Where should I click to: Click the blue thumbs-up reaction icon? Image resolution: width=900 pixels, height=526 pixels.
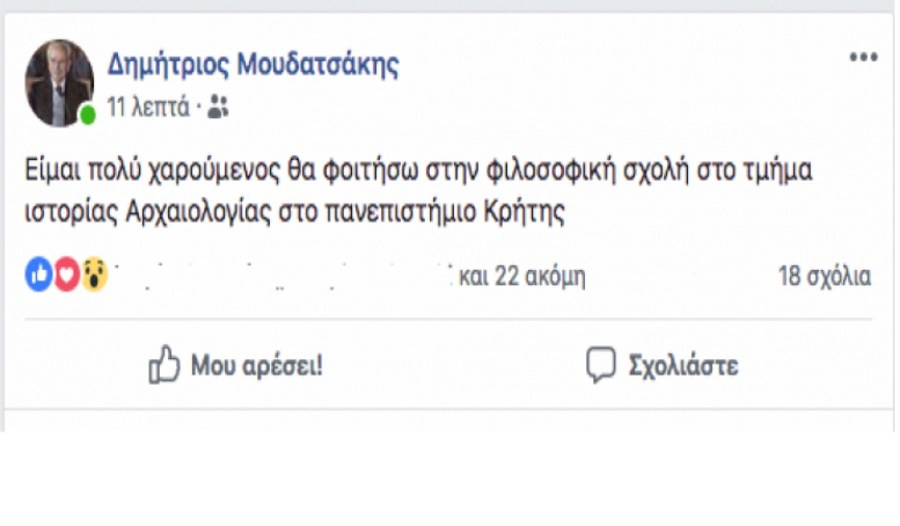(38, 276)
